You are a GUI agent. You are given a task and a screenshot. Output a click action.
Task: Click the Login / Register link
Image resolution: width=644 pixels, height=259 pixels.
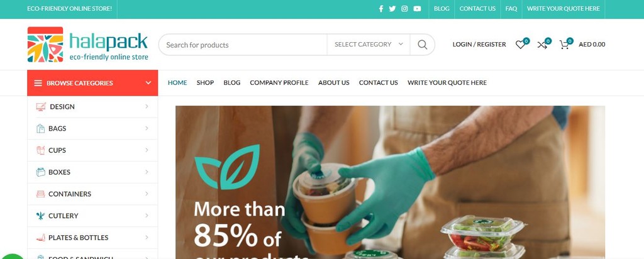point(479,45)
